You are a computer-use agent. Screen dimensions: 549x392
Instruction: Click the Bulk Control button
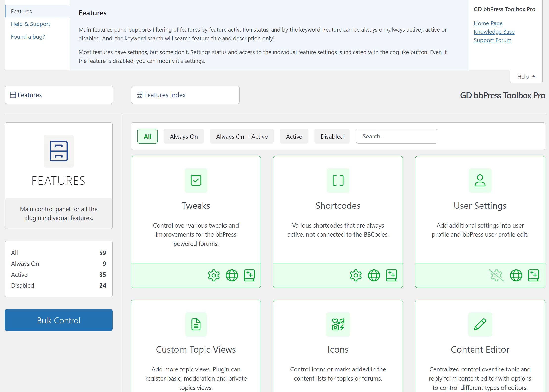59,320
